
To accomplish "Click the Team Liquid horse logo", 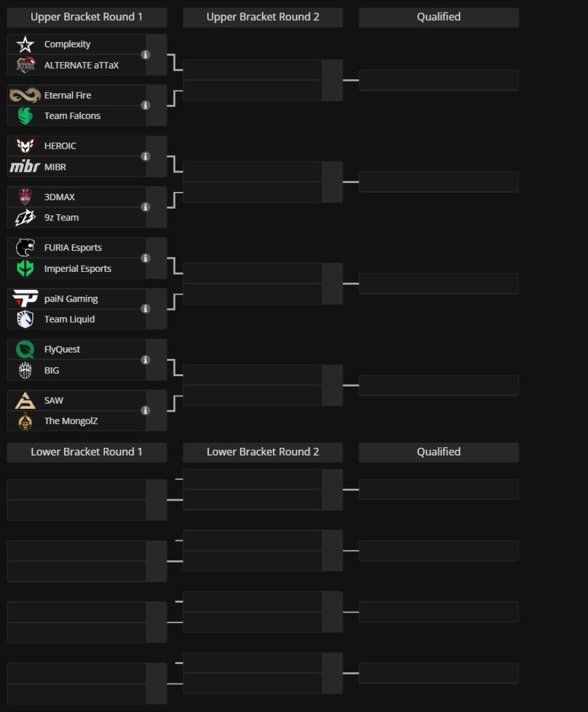I will (25, 319).
